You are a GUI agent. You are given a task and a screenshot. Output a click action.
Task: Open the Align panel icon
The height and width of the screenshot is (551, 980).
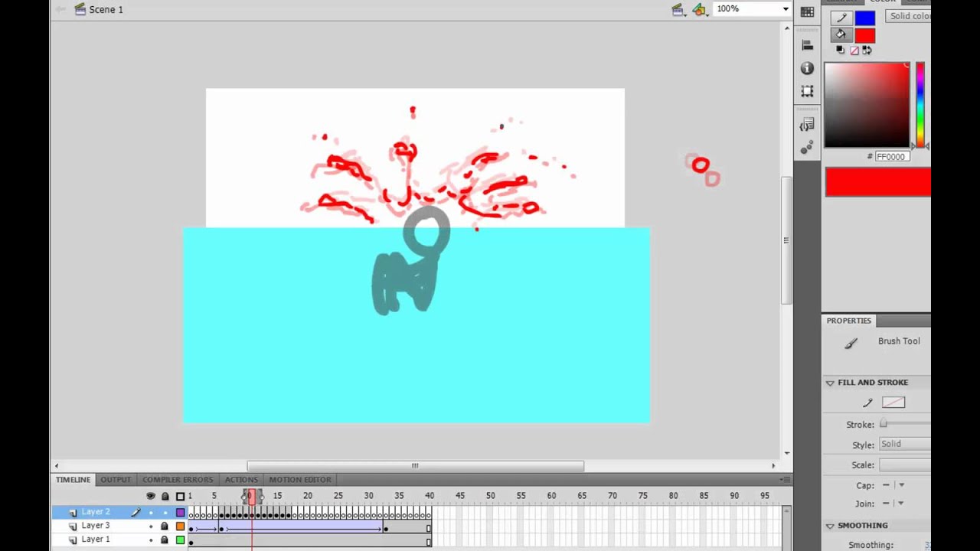[807, 45]
